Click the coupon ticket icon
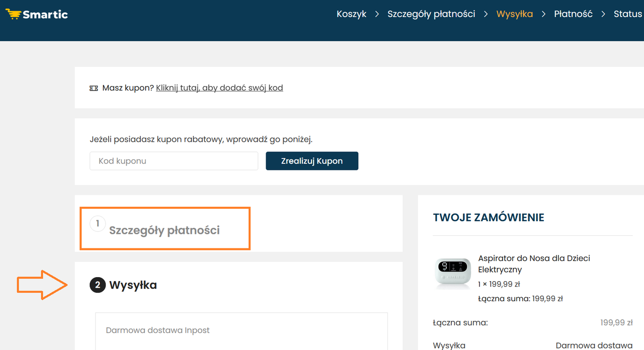Viewport: 644px width, 350px height. 94,88
